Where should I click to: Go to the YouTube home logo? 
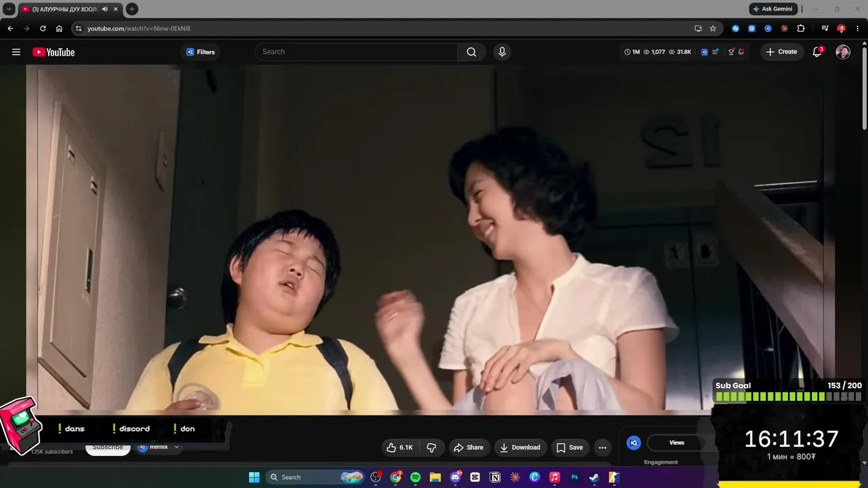click(x=54, y=52)
